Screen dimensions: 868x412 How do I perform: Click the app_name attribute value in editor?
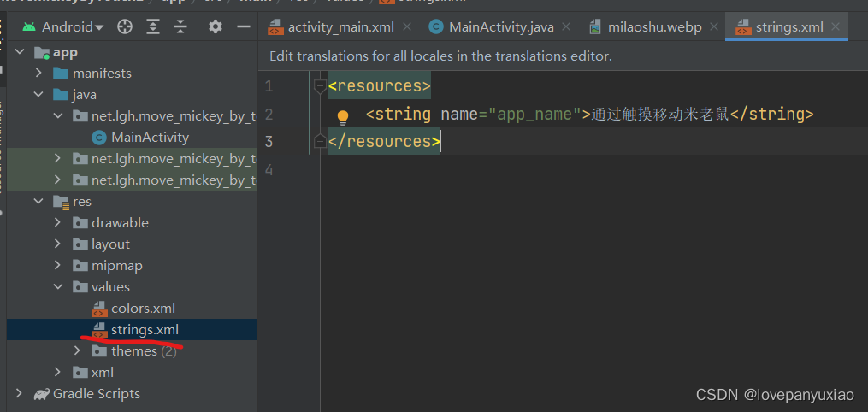[x=534, y=114]
